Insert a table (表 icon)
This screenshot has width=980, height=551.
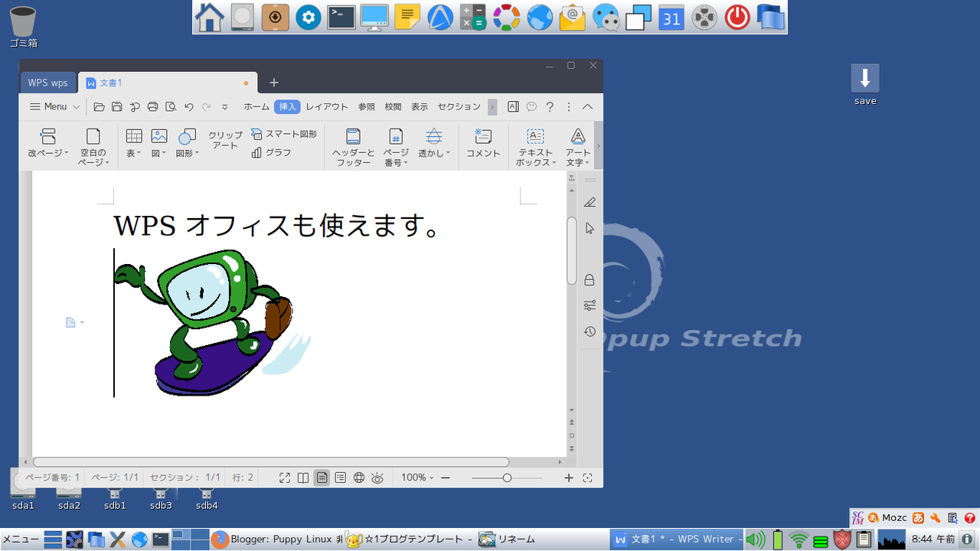134,136
